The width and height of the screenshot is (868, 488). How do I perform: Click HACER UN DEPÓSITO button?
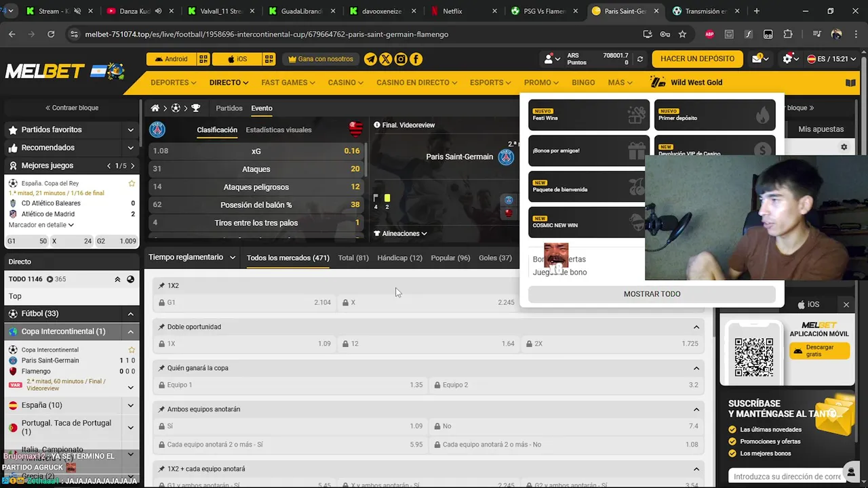(x=697, y=59)
